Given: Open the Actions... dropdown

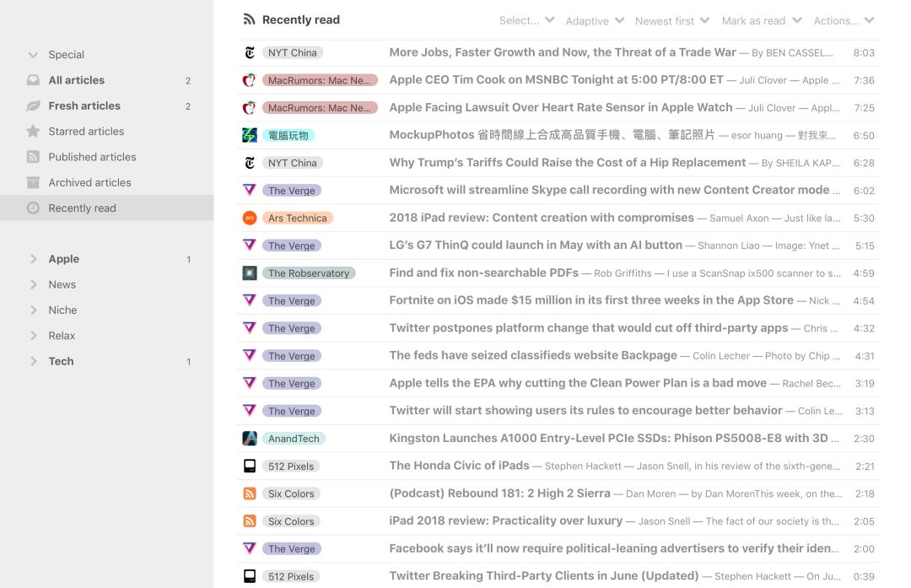Looking at the screenshot, I should point(844,20).
